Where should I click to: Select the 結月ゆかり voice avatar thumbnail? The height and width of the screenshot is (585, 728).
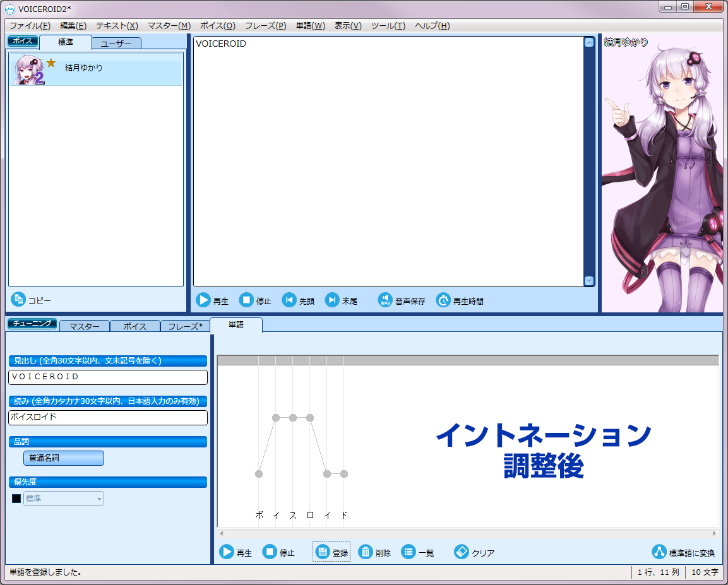(x=29, y=69)
